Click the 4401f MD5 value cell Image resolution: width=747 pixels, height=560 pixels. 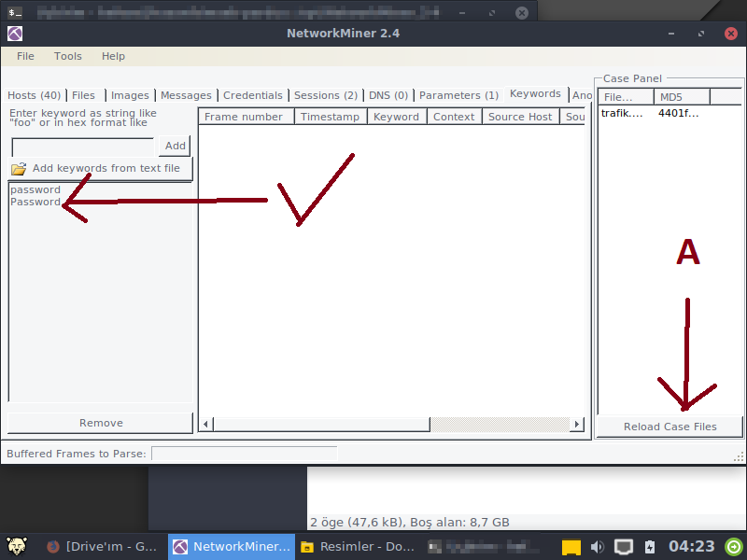click(679, 113)
